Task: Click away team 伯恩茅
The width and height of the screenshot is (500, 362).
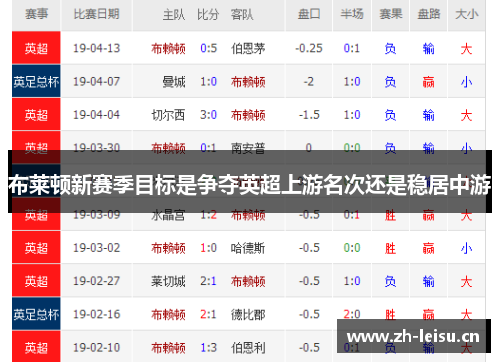Action: tap(248, 49)
